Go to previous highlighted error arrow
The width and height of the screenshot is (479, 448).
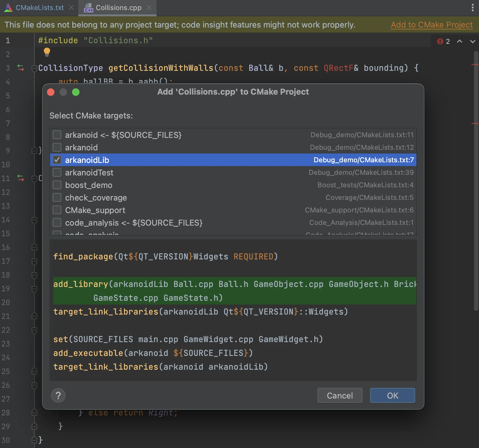(460, 41)
